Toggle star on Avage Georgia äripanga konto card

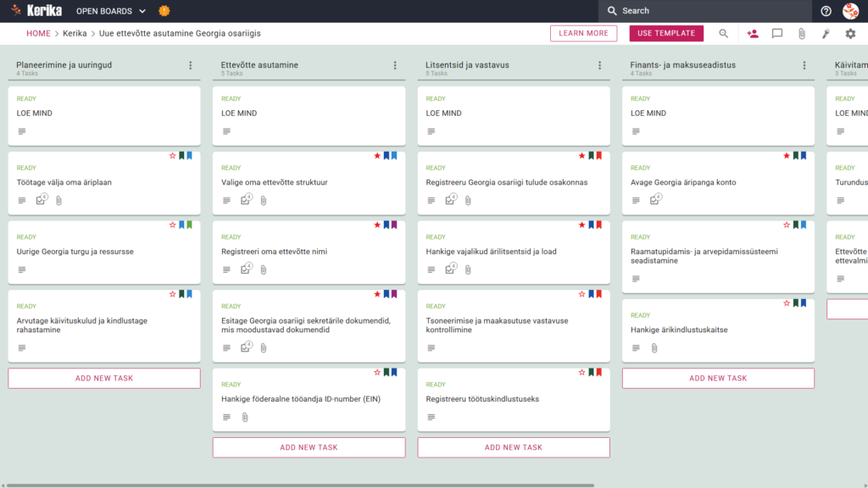coord(786,156)
